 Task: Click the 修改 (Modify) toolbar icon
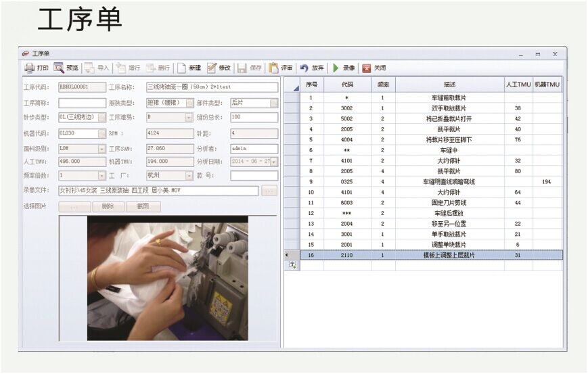(x=212, y=68)
